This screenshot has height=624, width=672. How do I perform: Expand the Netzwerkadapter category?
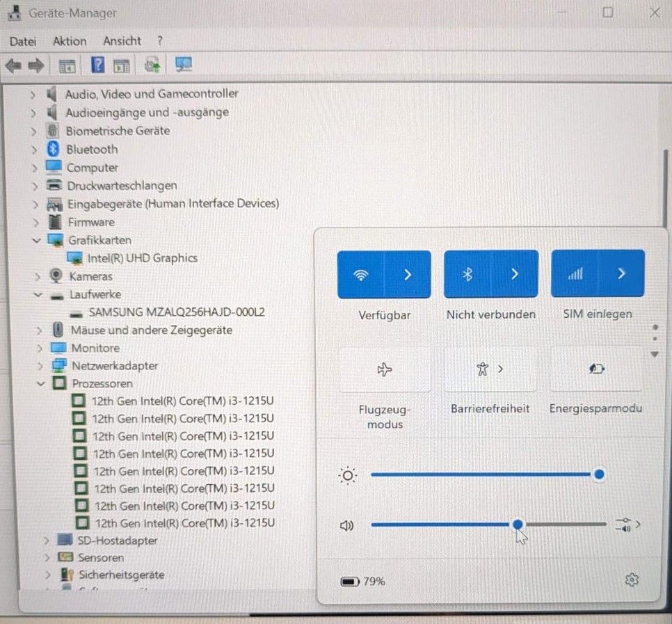40,366
